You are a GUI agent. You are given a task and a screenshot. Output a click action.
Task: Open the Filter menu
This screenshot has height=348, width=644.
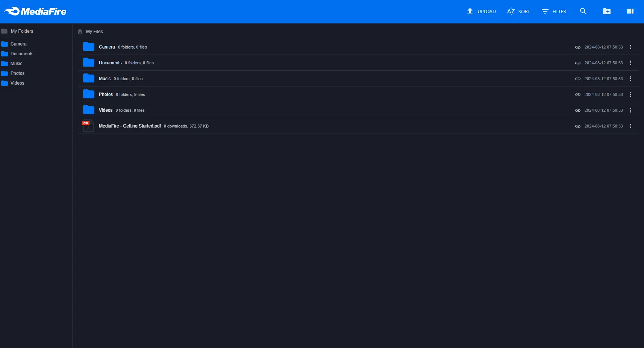(554, 11)
